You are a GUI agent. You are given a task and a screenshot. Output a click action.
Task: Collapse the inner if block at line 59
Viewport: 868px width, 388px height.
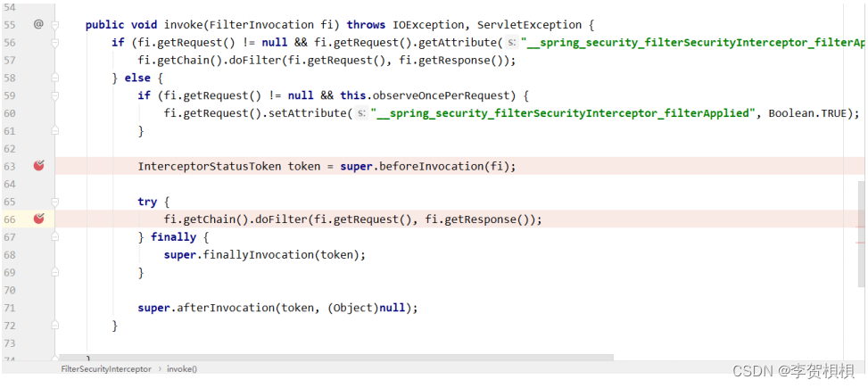pyautogui.click(x=54, y=95)
